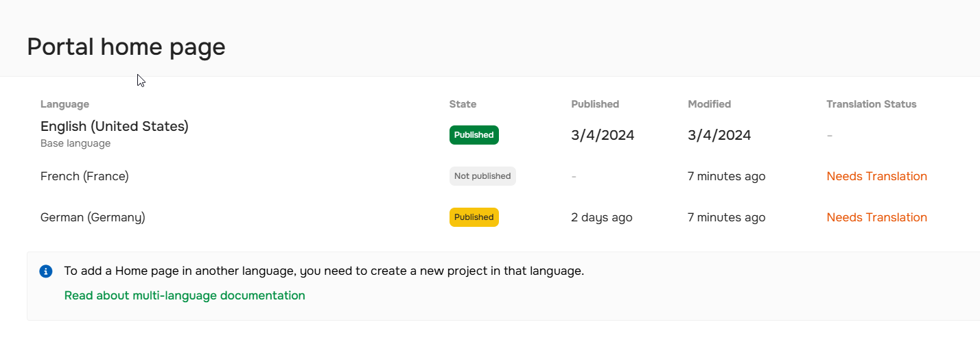The image size is (980, 355).
Task: Click the blue info icon
Action: click(46, 271)
